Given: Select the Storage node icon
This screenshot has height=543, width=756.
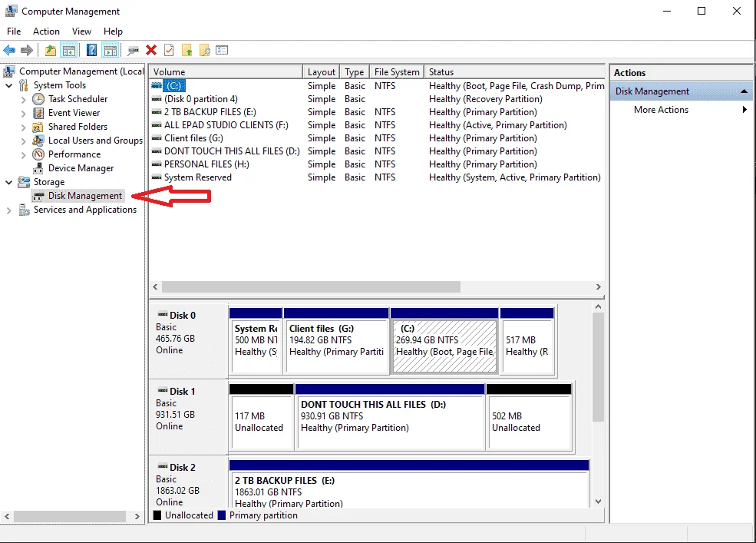Looking at the screenshot, I should click(24, 182).
